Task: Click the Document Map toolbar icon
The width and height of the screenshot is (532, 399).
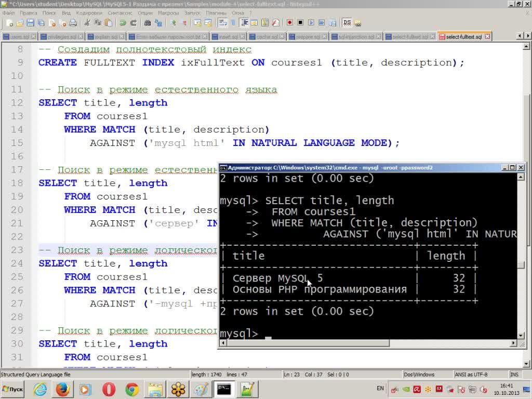Action: click(x=265, y=23)
